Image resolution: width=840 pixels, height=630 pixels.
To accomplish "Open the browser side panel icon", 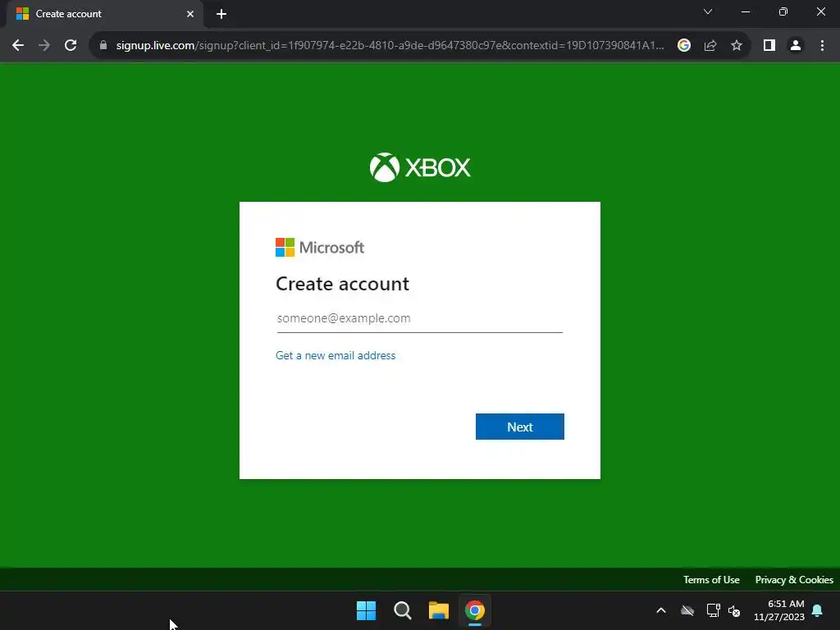I will [769, 46].
